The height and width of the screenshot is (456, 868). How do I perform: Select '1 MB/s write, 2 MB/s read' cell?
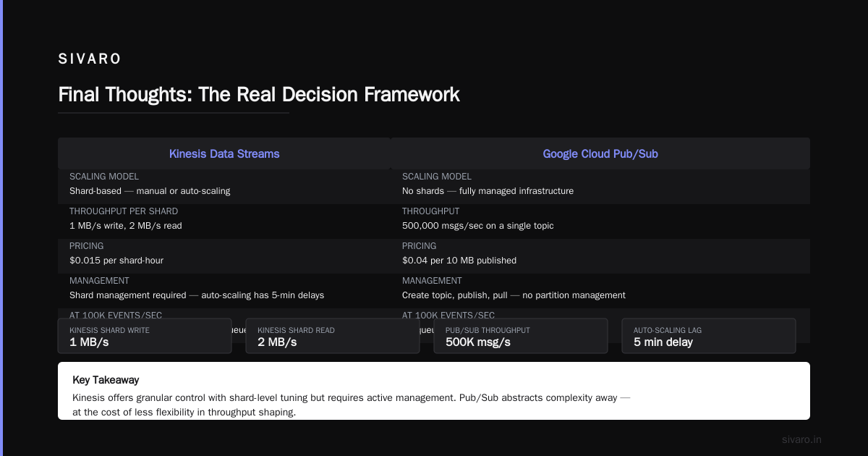(x=126, y=226)
